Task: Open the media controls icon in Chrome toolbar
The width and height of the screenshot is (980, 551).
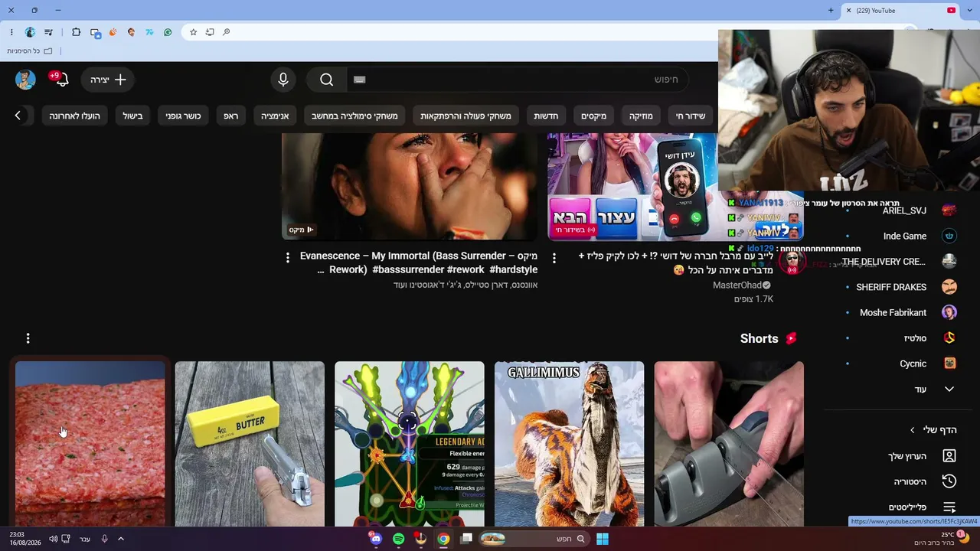Action: [49, 32]
